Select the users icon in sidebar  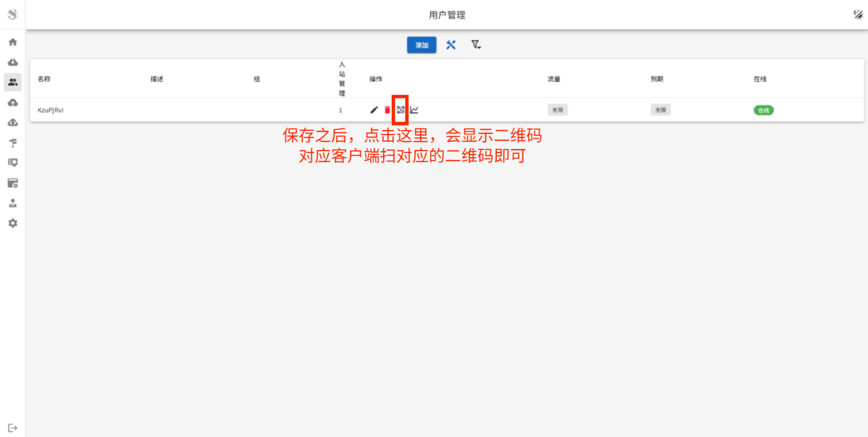13,82
